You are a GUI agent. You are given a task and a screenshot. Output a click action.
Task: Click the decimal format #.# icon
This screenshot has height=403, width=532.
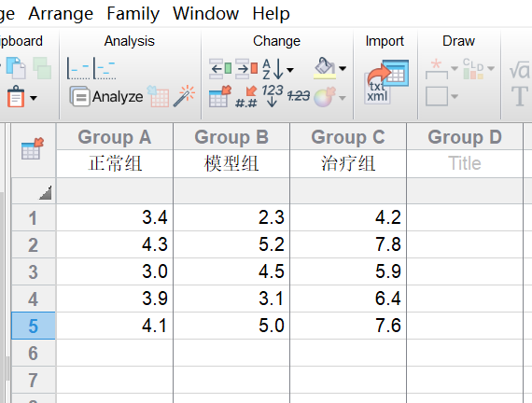pyautogui.click(x=246, y=97)
